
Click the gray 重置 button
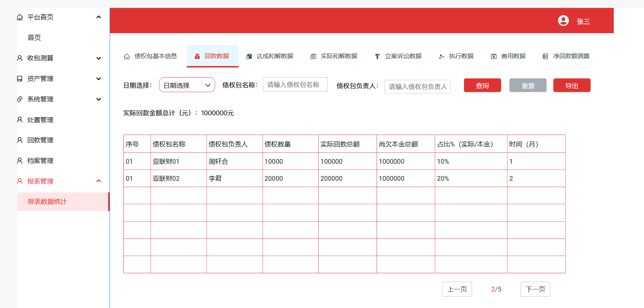click(x=528, y=85)
